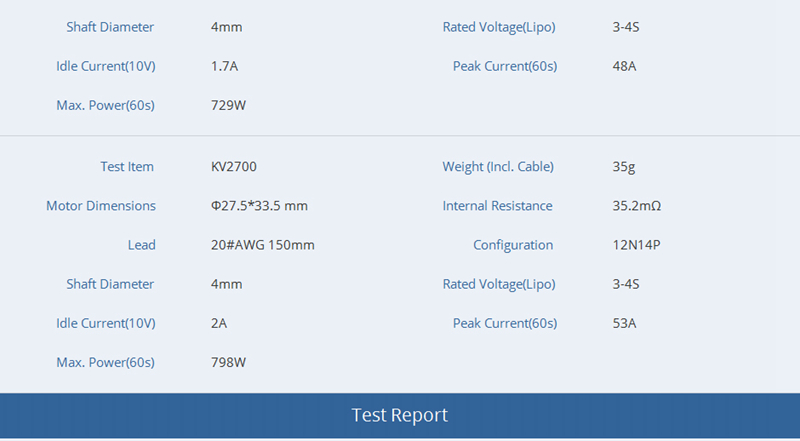Click the Motor Dimensions label
The height and width of the screenshot is (441, 800).
pos(101,206)
